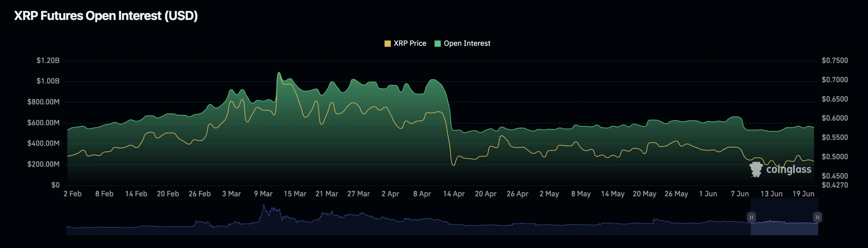Click the 26 Apr date label
Screen dimensions: 868x248
coord(517,194)
